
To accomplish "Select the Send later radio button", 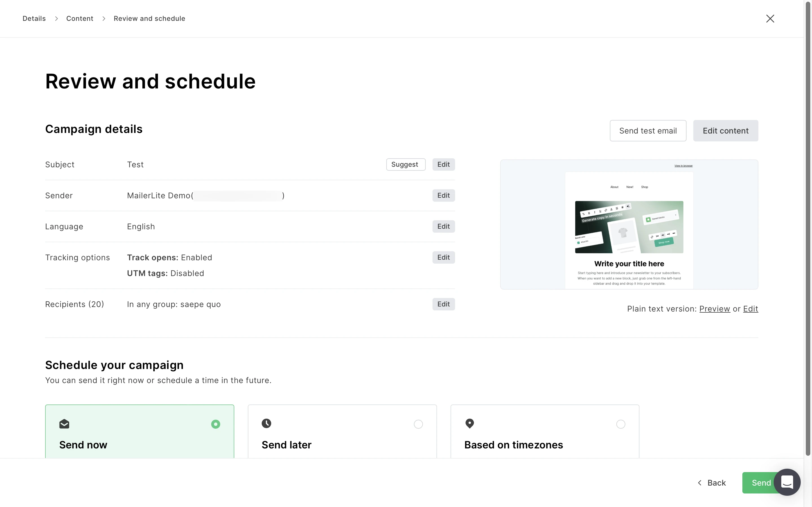I will pyautogui.click(x=418, y=424).
